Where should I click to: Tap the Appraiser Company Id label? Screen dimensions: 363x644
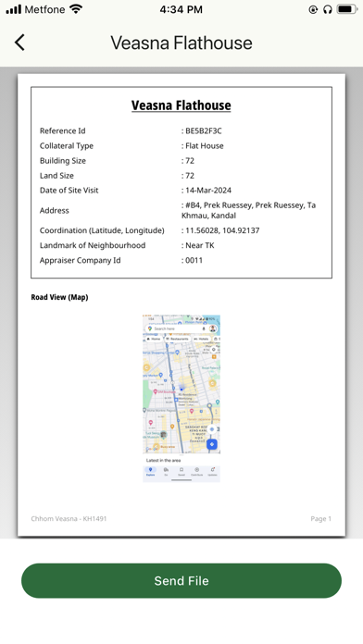coord(81,260)
